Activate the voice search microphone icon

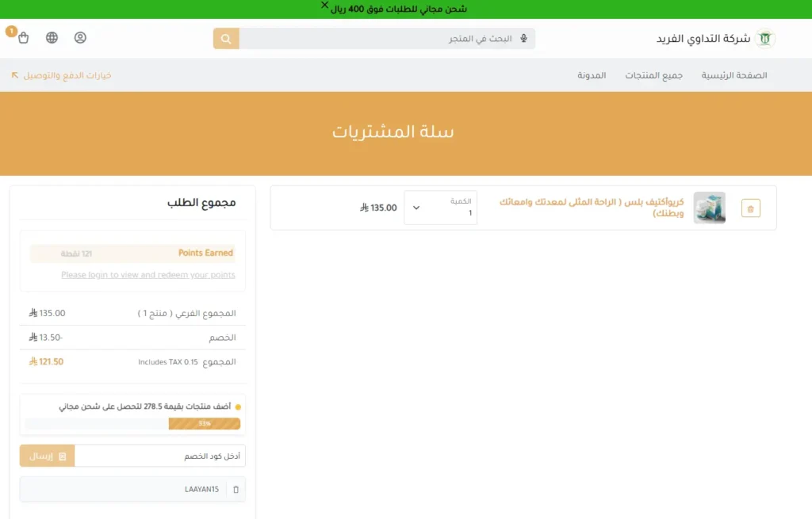524,38
